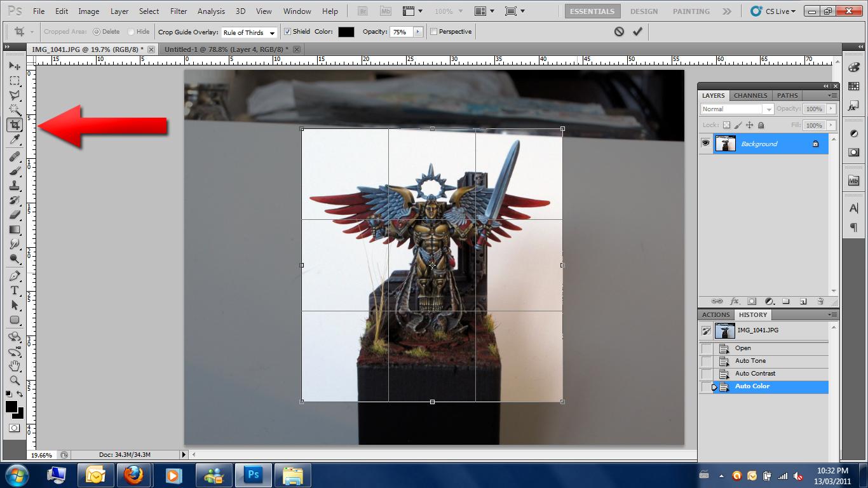
Task: Toggle the Open action step checkbox
Action: (706, 348)
